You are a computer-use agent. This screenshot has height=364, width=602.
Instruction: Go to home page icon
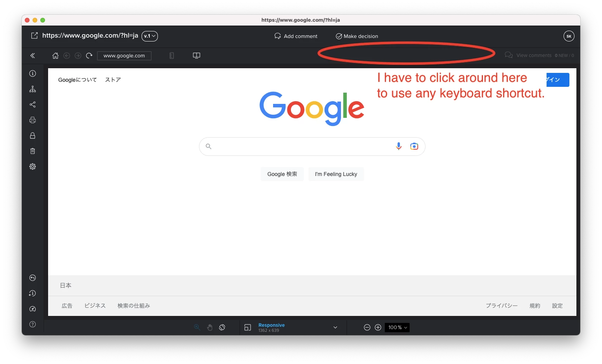[55, 55]
